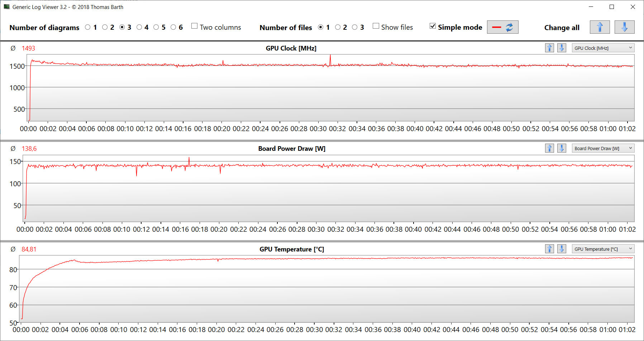Hit up arrow beside GPU Temperature dropdown

(549, 249)
